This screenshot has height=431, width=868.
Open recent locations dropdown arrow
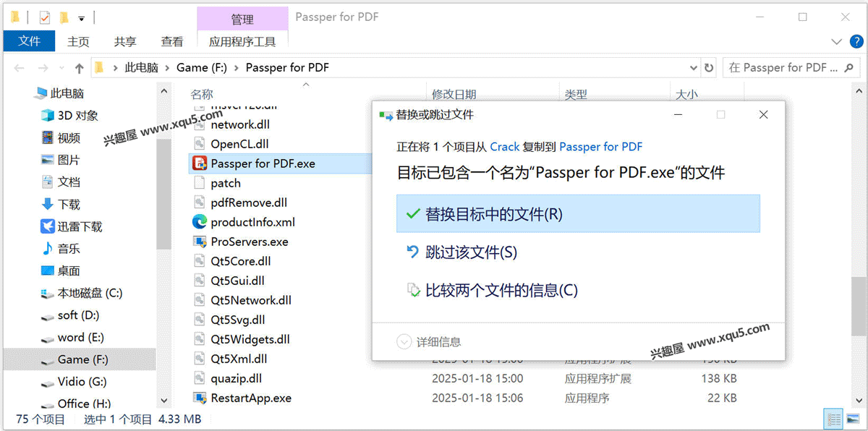click(62, 68)
